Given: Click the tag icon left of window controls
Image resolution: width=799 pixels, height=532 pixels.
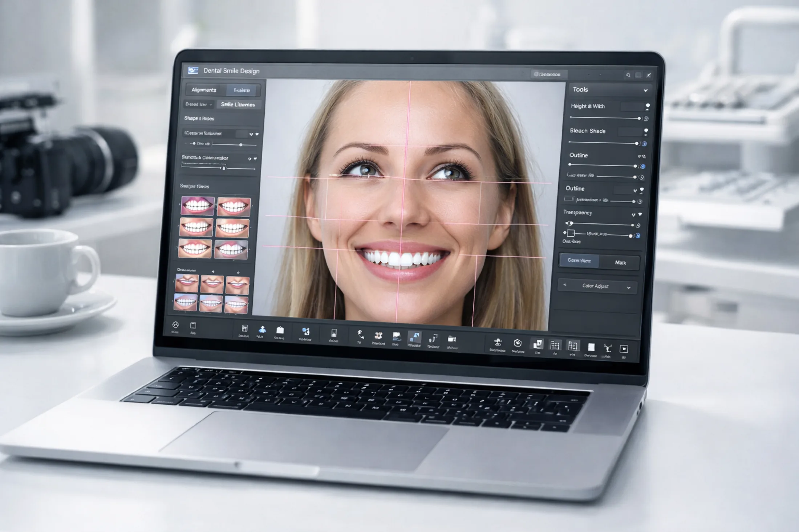Looking at the screenshot, I should (x=628, y=75).
